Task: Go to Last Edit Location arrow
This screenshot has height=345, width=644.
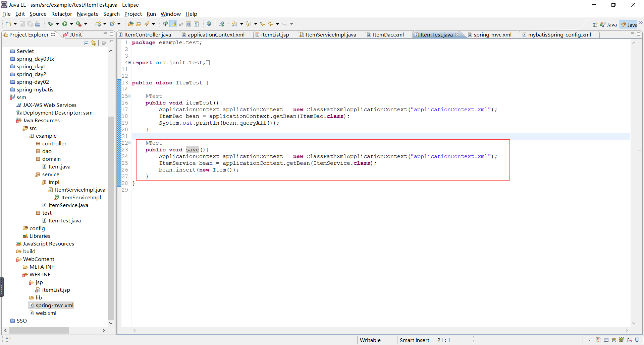Action: (263, 24)
